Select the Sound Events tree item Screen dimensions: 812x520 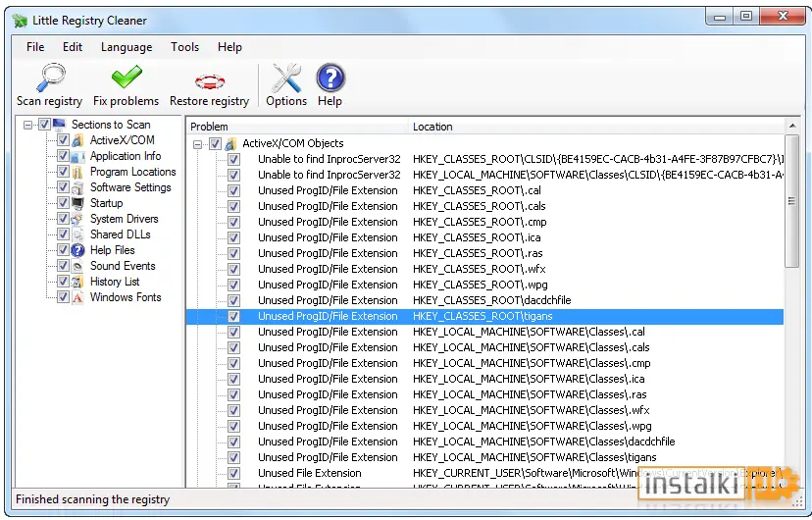(x=123, y=266)
